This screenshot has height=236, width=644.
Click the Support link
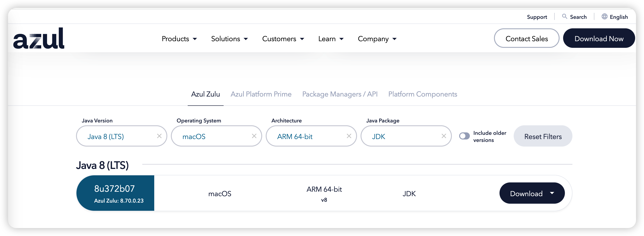tap(537, 17)
